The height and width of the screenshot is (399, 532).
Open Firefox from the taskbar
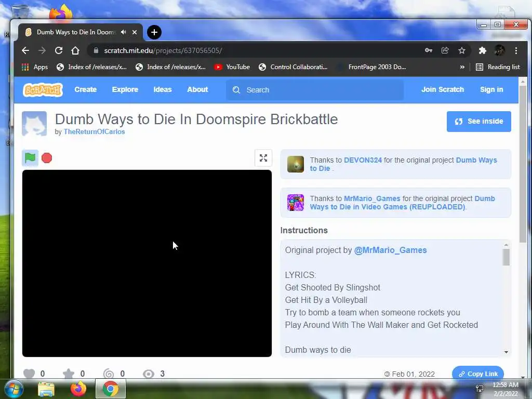[78, 389]
